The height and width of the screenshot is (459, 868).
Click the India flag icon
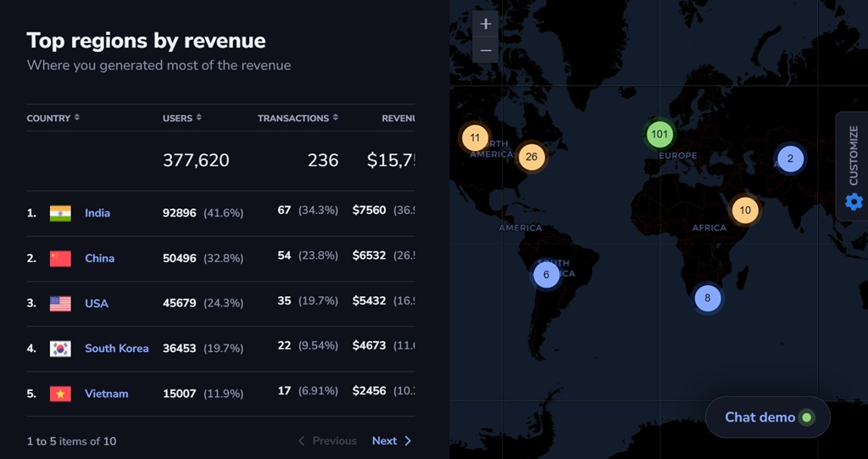coord(60,213)
